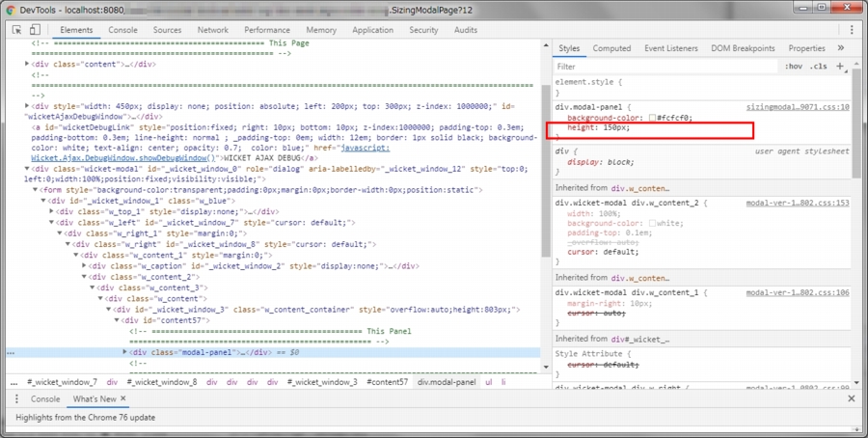Click the display: block; declaration
This screenshot has height=438, width=868.
(601, 162)
